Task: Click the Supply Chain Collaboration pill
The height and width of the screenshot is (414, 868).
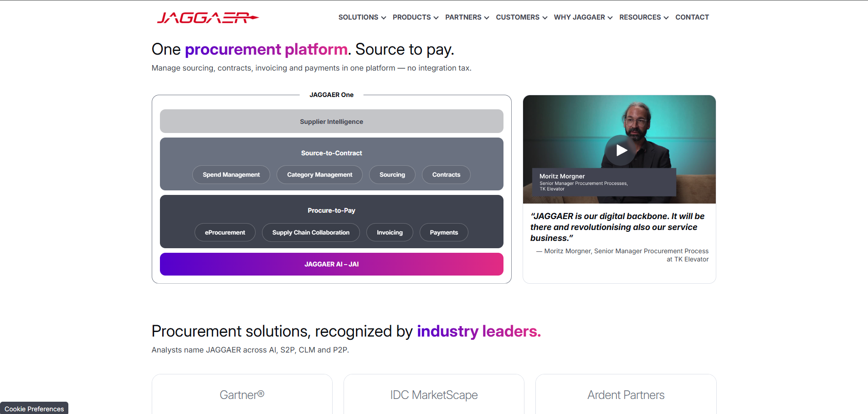Action: (x=311, y=232)
